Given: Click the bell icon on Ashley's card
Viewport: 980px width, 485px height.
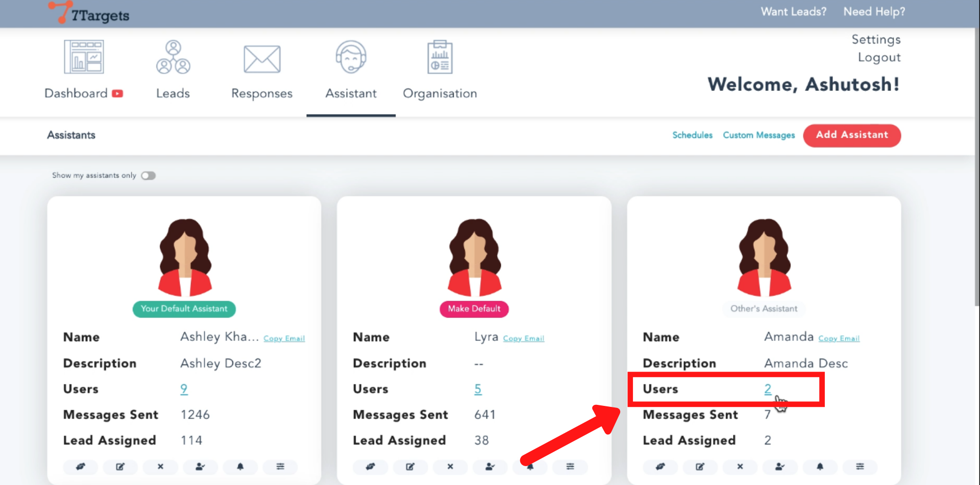Looking at the screenshot, I should coord(240,467).
